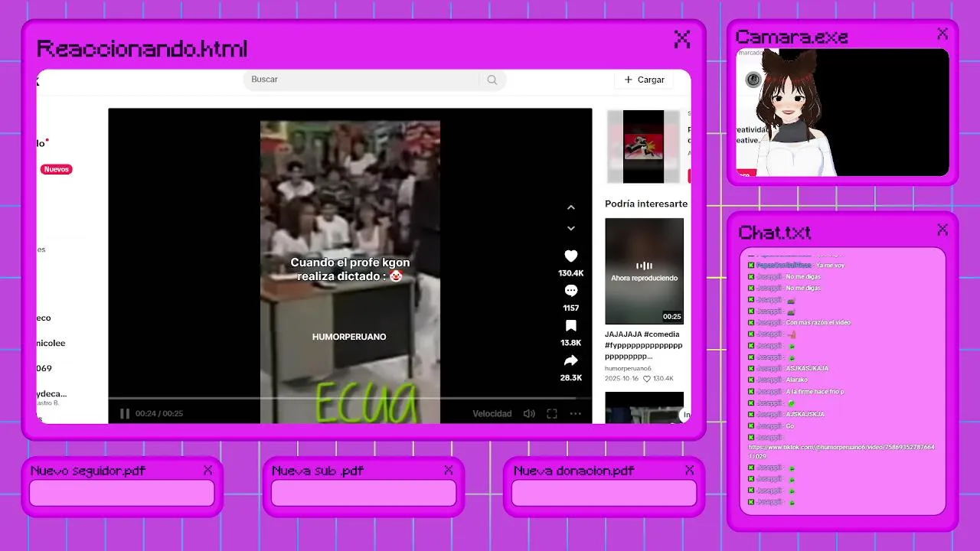
Task: Close the Nuevo seguidor.pdf panel
Action: click(207, 470)
